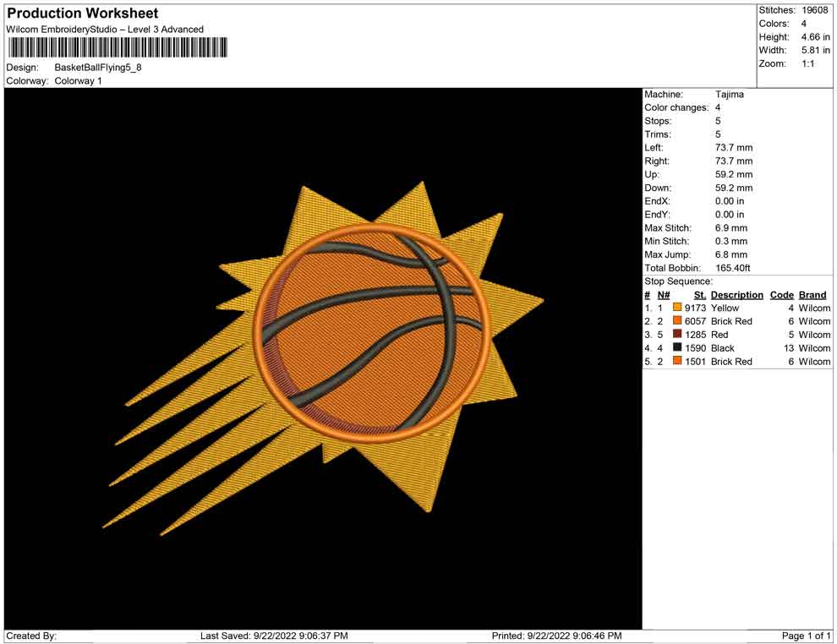The image size is (837, 644).
Task: Click the Total Bobbin value 165.40ft
Action: pos(733,268)
